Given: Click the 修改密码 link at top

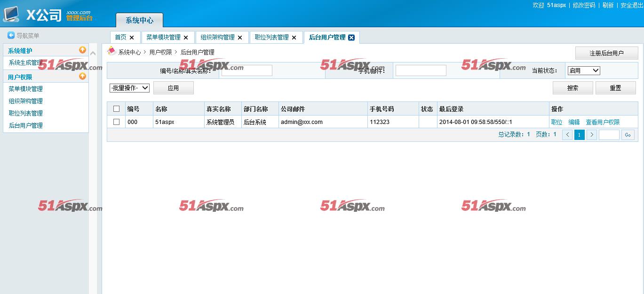Looking at the screenshot, I should click(x=584, y=5).
